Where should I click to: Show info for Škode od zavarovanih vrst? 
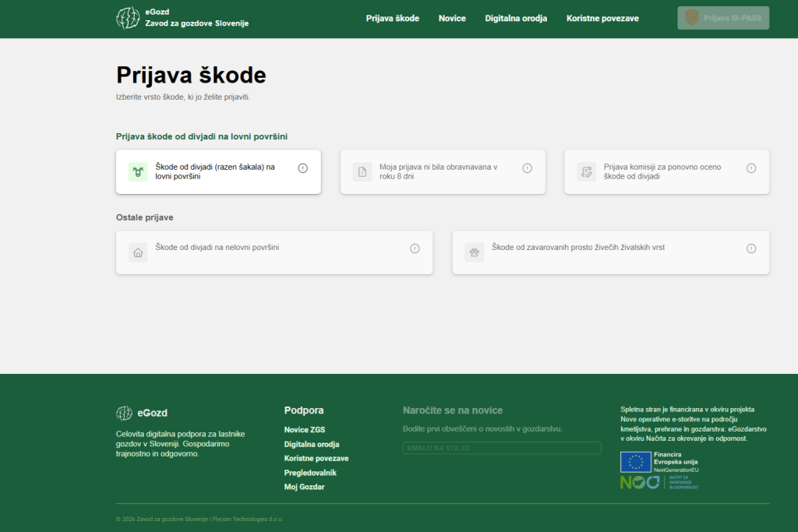pos(751,248)
